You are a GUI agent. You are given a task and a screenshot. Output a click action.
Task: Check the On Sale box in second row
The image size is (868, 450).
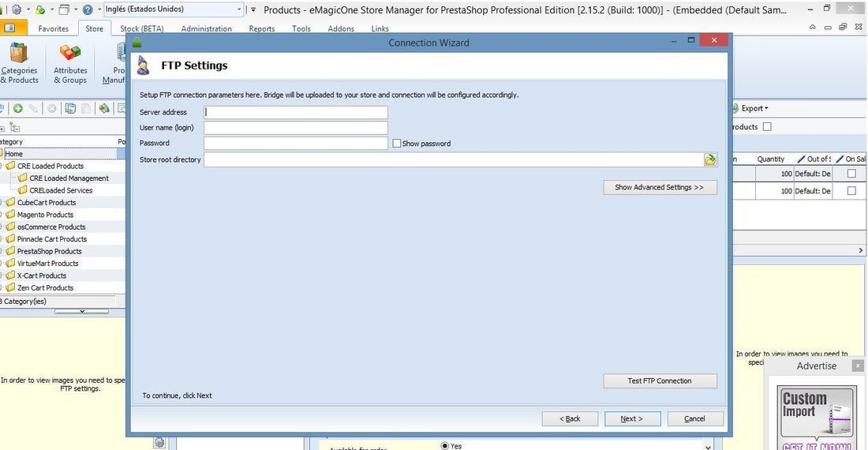pyautogui.click(x=851, y=191)
